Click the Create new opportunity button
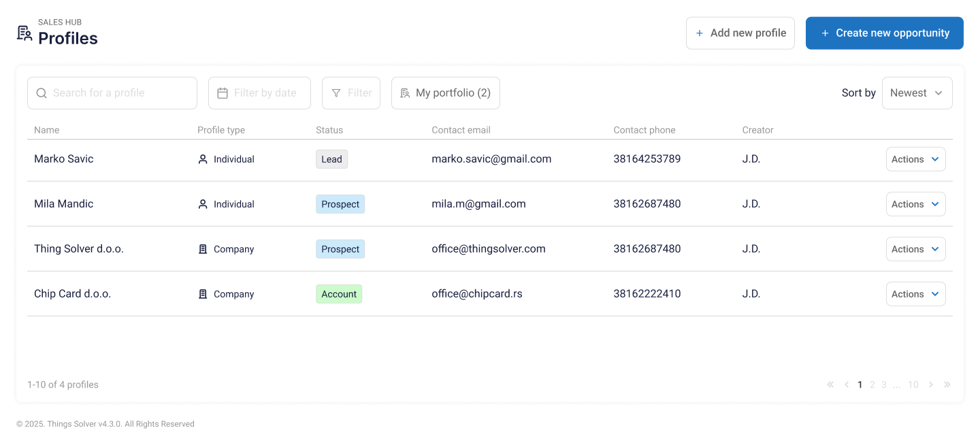980x446 pixels. [885, 33]
